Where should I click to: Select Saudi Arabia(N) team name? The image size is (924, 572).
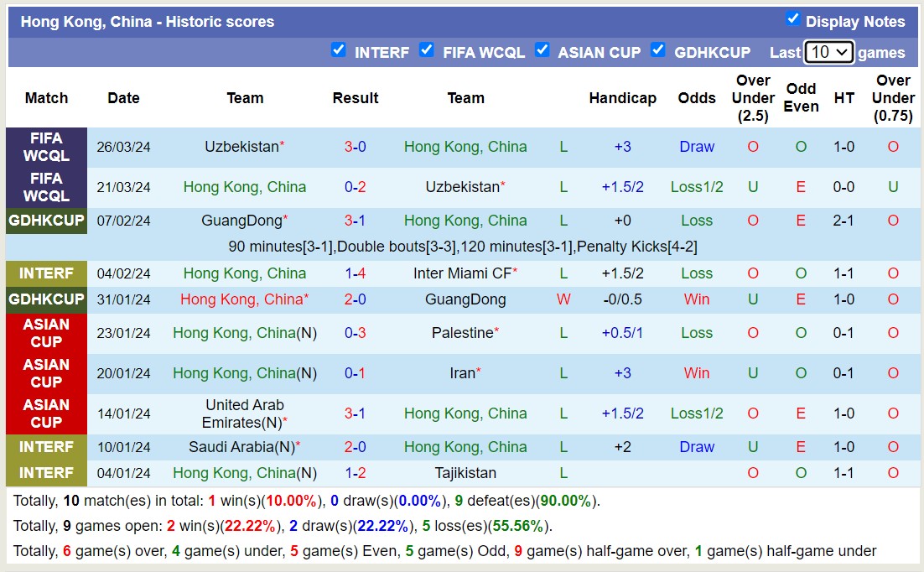point(241,447)
